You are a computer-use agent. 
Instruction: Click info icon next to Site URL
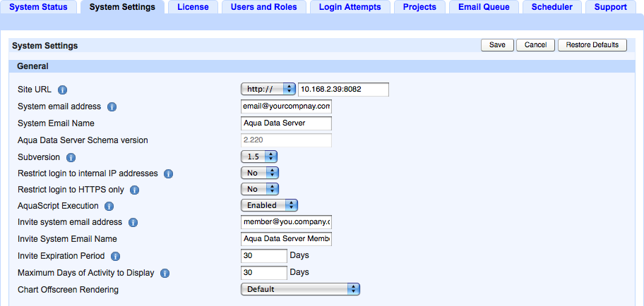(62, 90)
